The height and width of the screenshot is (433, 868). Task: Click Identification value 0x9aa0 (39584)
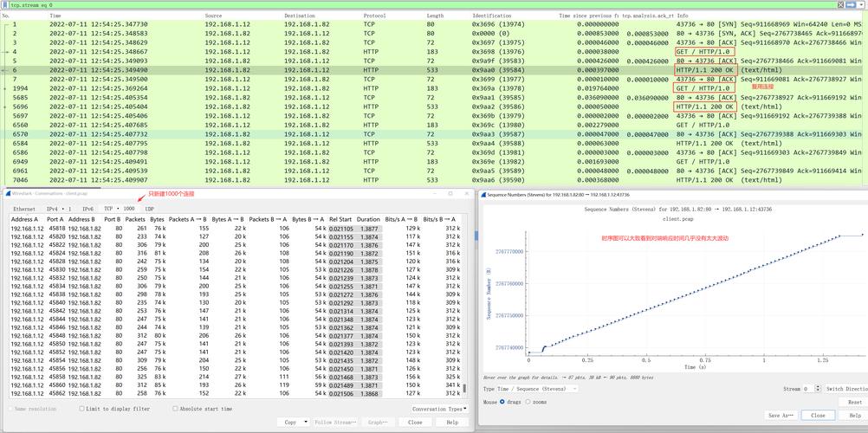498,70
